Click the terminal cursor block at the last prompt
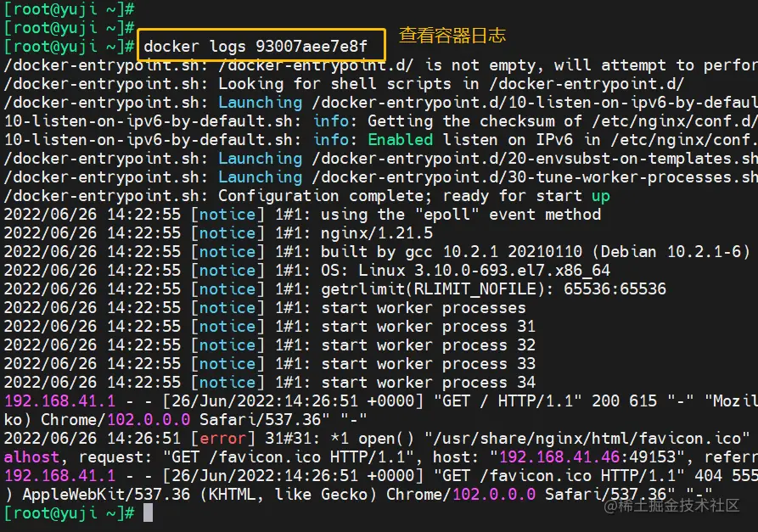The width and height of the screenshot is (758, 532). tap(149, 512)
